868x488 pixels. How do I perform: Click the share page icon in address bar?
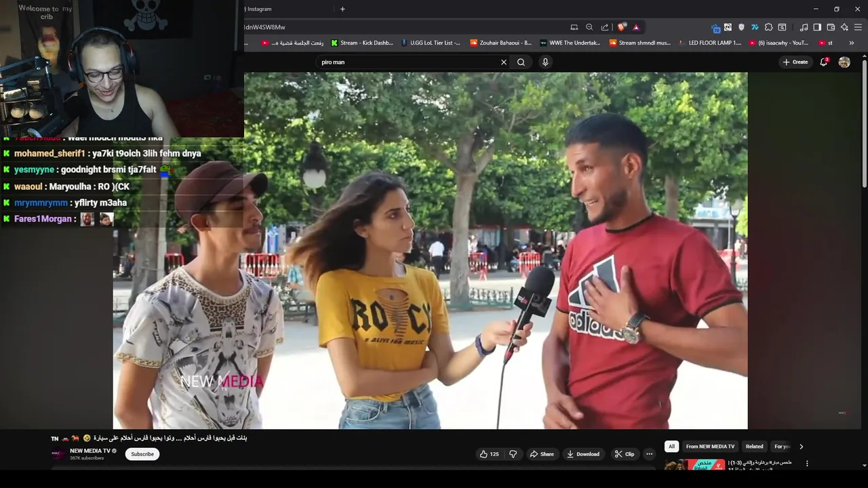[605, 27]
